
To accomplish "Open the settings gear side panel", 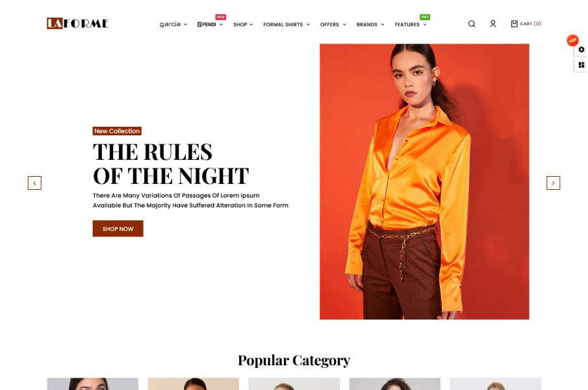I will [582, 49].
